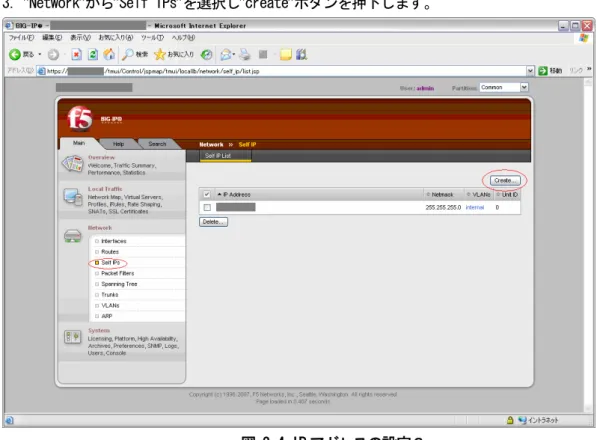The height and width of the screenshot is (440, 597).
Task: Click the lock icon in status bar
Action: coord(510,420)
